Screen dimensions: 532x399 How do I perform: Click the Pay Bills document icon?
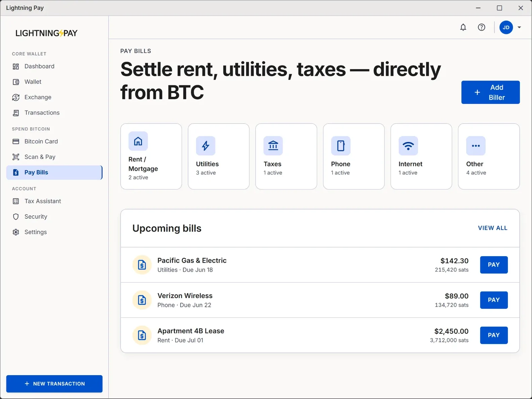click(x=16, y=172)
